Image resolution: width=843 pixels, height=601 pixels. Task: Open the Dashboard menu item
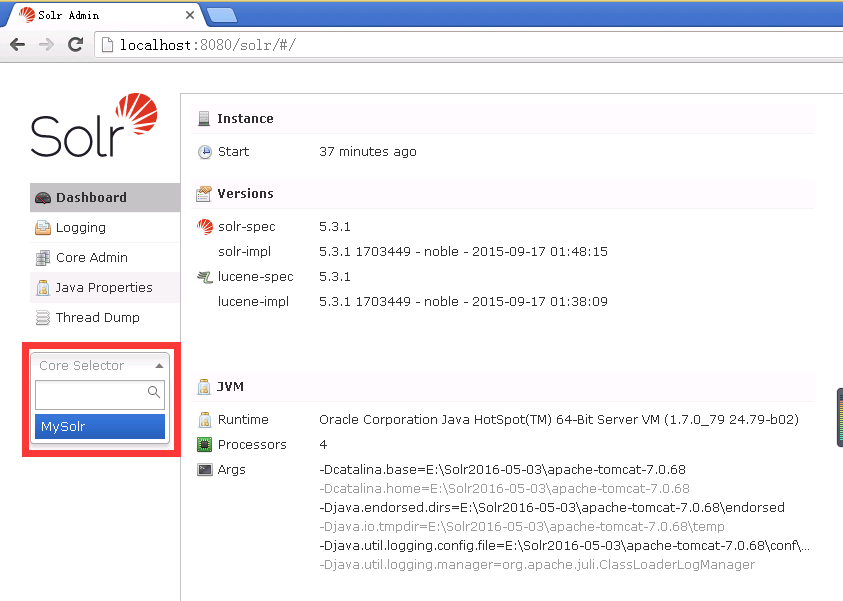[x=105, y=197]
